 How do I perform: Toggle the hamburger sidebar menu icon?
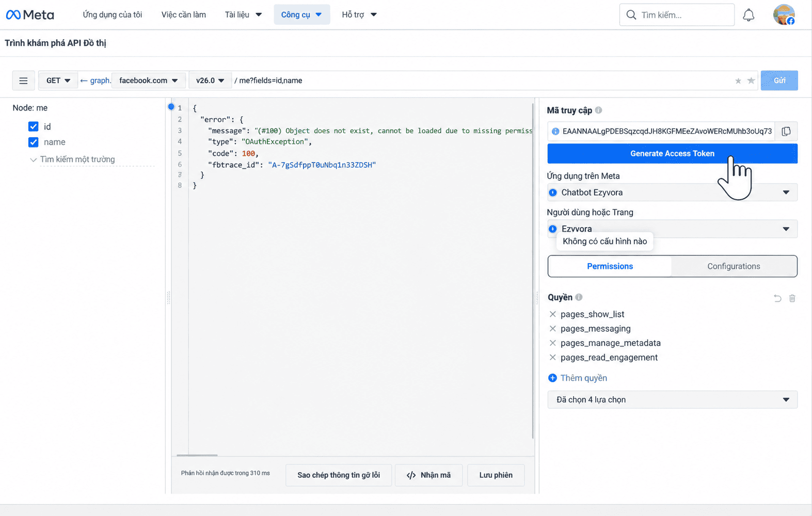pyautogui.click(x=23, y=80)
